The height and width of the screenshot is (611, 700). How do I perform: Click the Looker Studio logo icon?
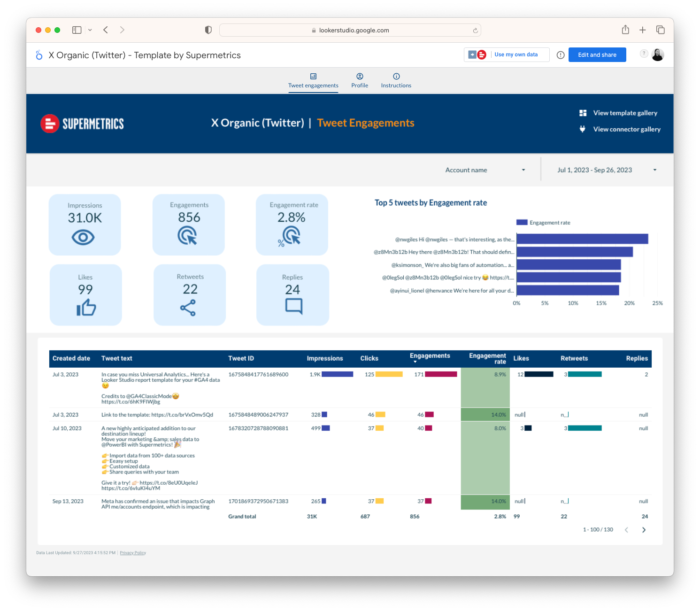[x=39, y=55]
